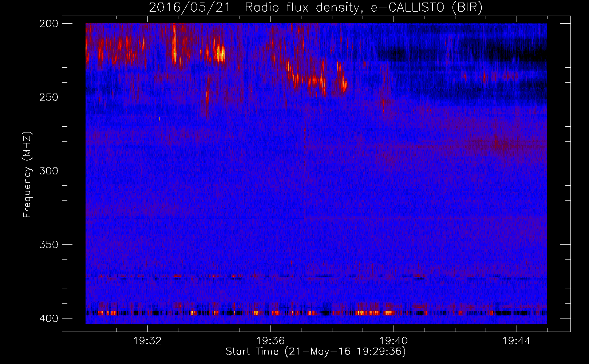Click the 200 frequency tick label
This screenshot has width=589, height=364.
pyautogui.click(x=49, y=24)
